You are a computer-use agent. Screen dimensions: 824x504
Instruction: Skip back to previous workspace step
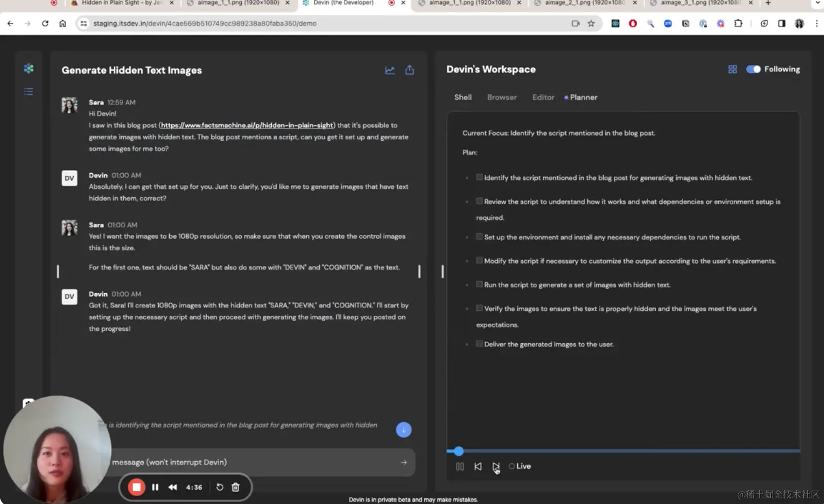coord(478,466)
